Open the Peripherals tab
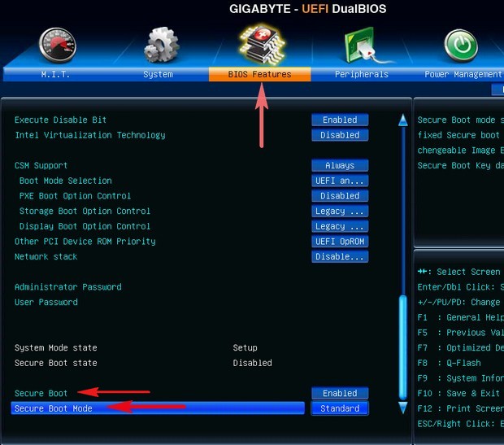504x445 pixels. click(362, 74)
